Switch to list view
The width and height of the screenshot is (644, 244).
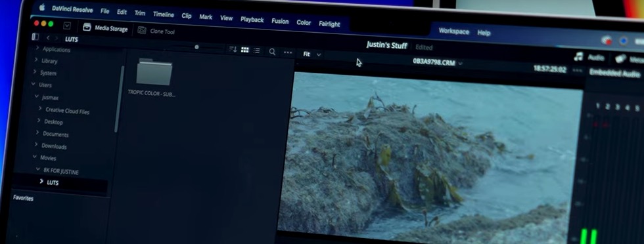(257, 51)
